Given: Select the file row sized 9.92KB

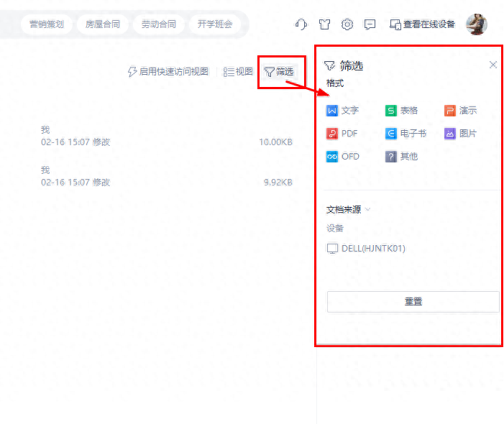Looking at the screenshot, I should coord(167,176).
